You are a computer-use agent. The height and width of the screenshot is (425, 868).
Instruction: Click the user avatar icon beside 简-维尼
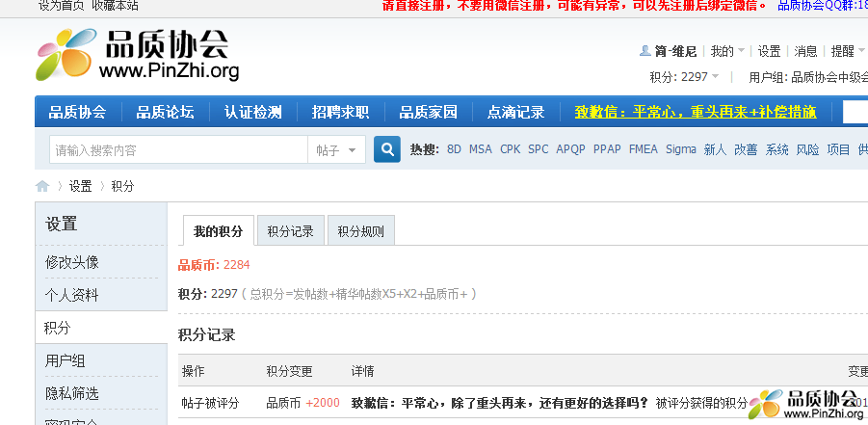tap(644, 51)
